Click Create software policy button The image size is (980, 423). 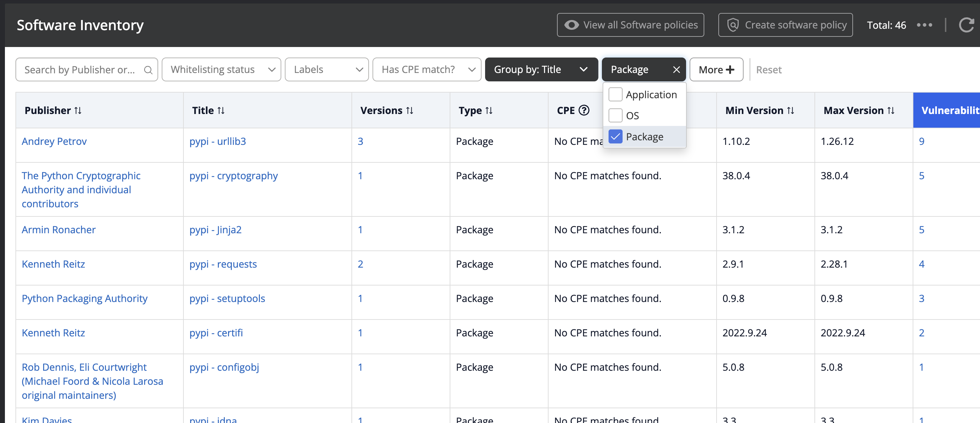click(x=785, y=25)
